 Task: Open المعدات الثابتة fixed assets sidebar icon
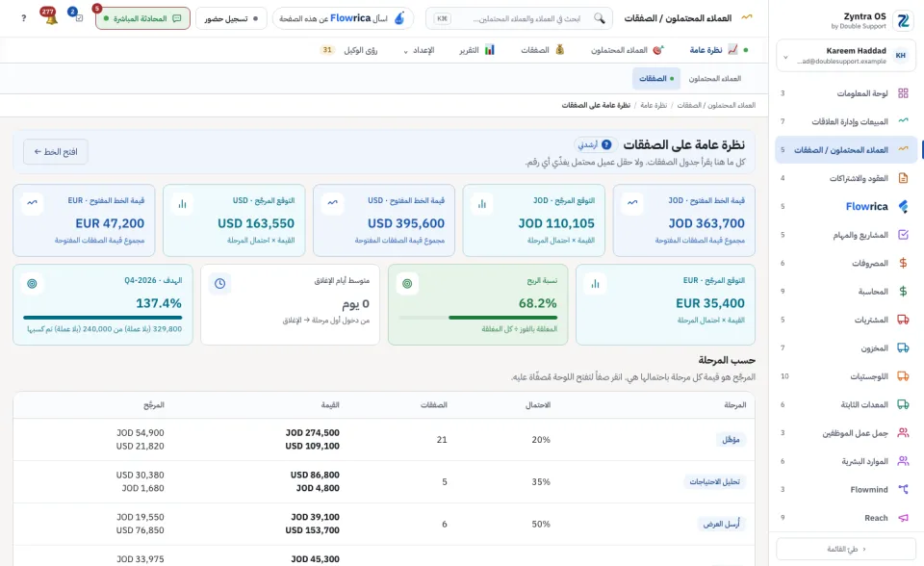[x=903, y=404]
